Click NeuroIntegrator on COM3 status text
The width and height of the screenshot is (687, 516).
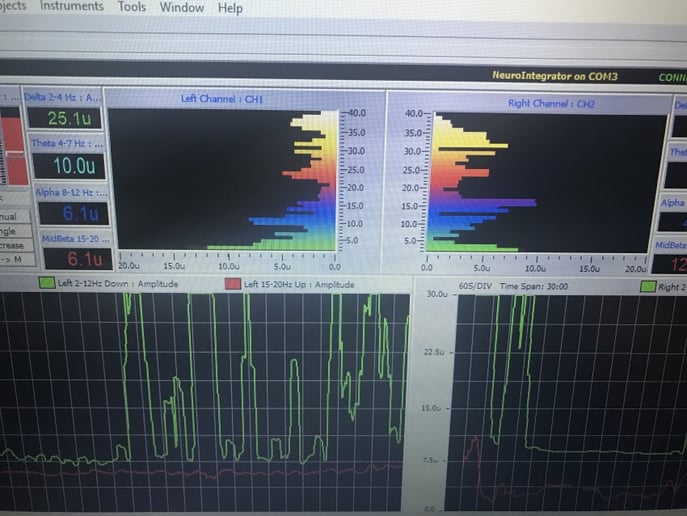(555, 76)
